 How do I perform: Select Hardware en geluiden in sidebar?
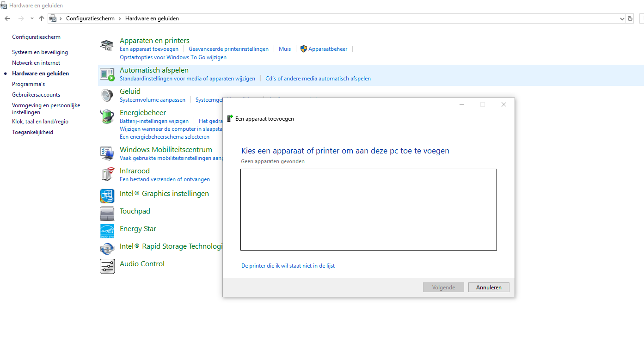pyautogui.click(x=40, y=73)
